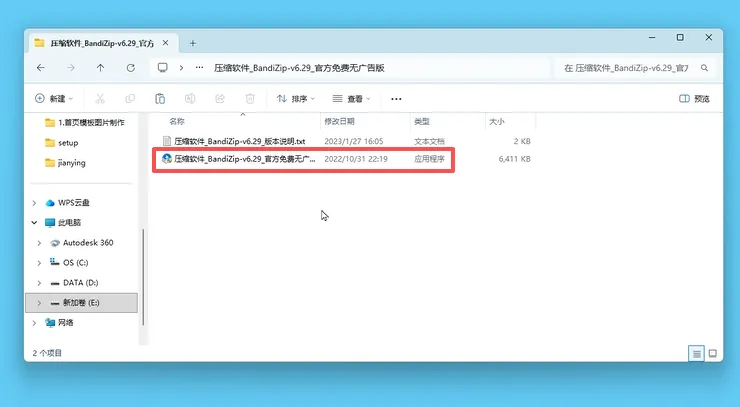Sort by the 大小 column header
Screen dimensions: 740x407
tap(496, 122)
